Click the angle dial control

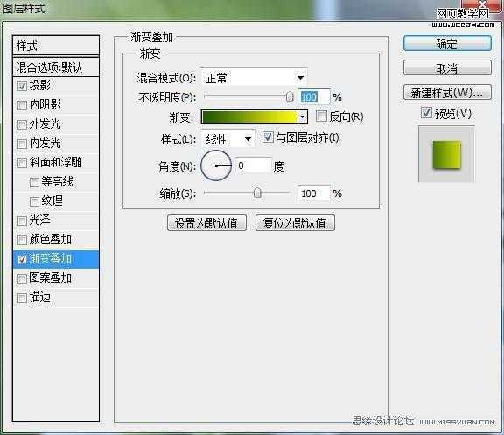point(216,165)
